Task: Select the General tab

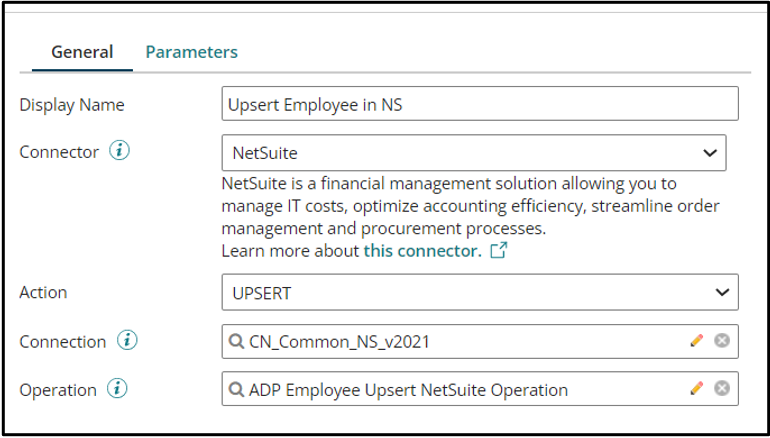Action: (x=82, y=52)
